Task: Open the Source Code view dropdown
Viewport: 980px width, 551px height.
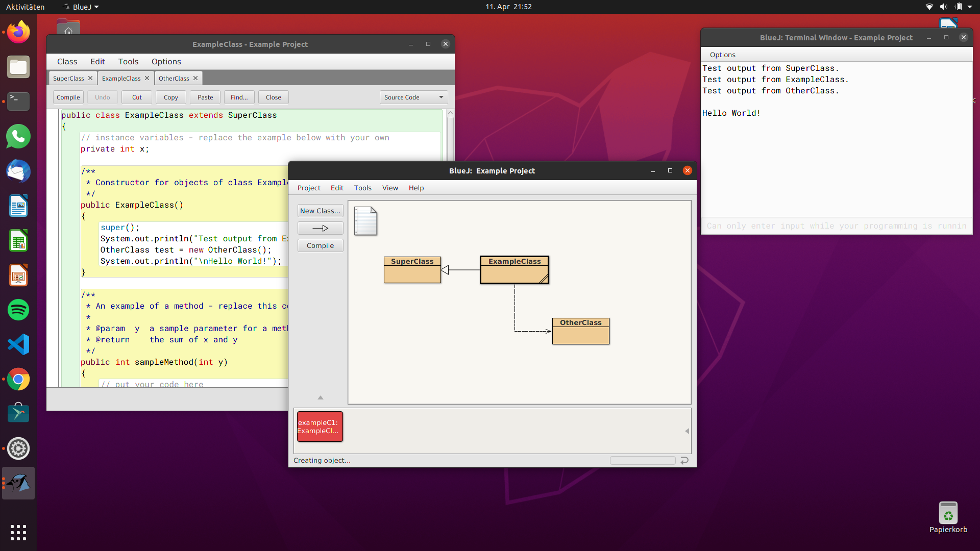Action: pos(413,97)
